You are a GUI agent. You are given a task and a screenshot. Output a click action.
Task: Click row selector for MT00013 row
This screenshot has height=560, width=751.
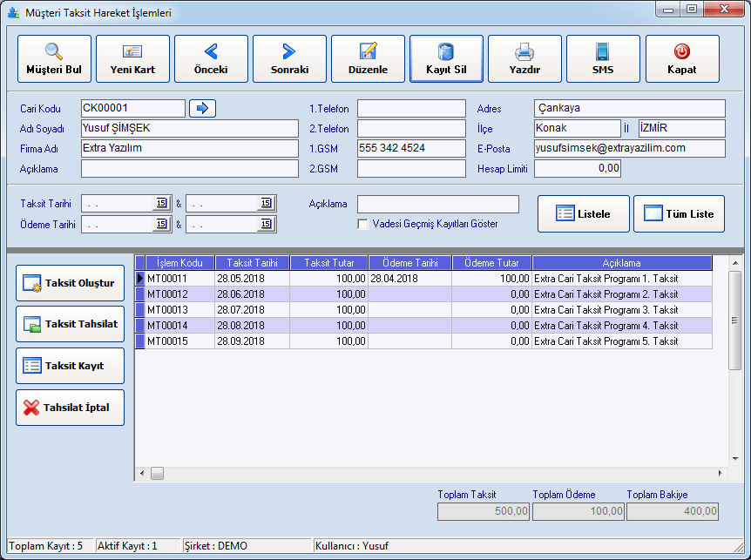click(140, 310)
